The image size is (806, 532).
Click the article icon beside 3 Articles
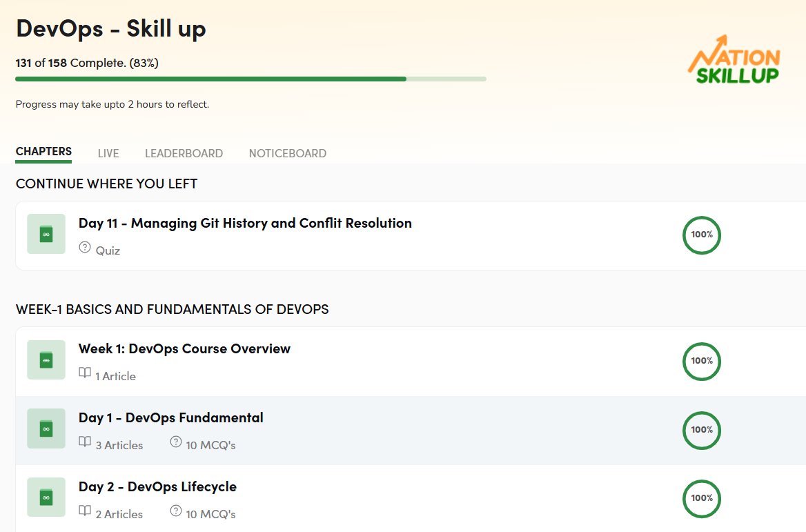(x=85, y=442)
